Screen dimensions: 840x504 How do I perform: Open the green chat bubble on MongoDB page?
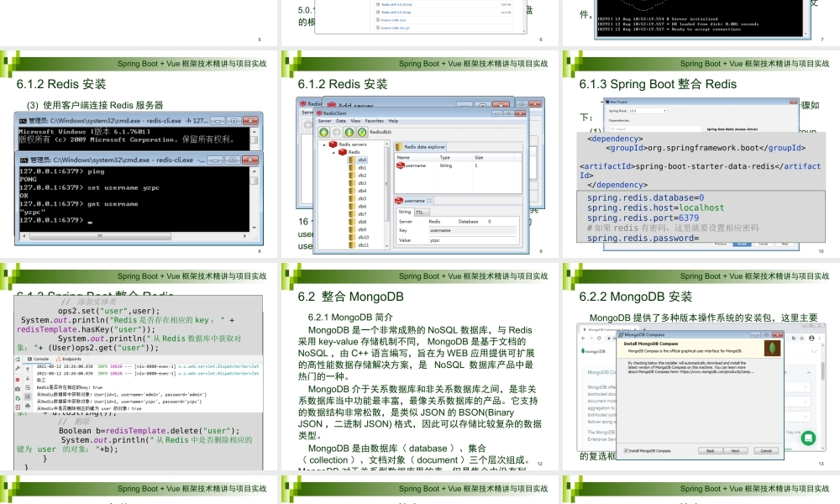808,438
